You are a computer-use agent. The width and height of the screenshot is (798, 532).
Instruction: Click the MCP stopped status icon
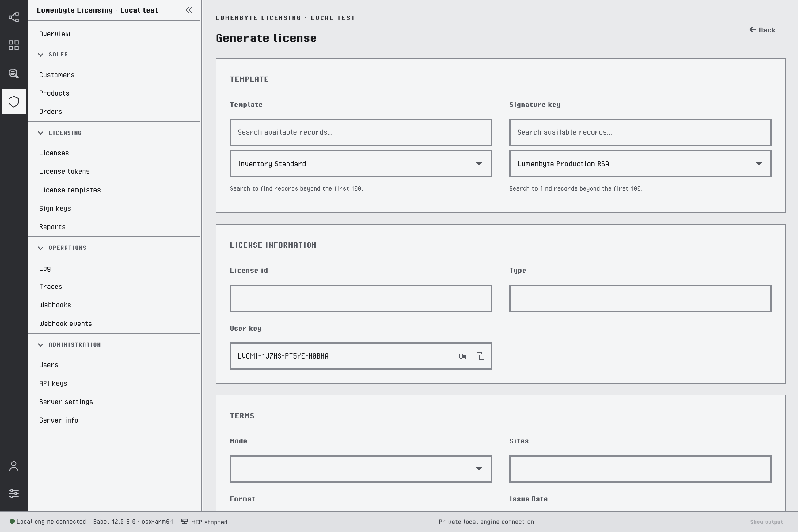coord(184,522)
